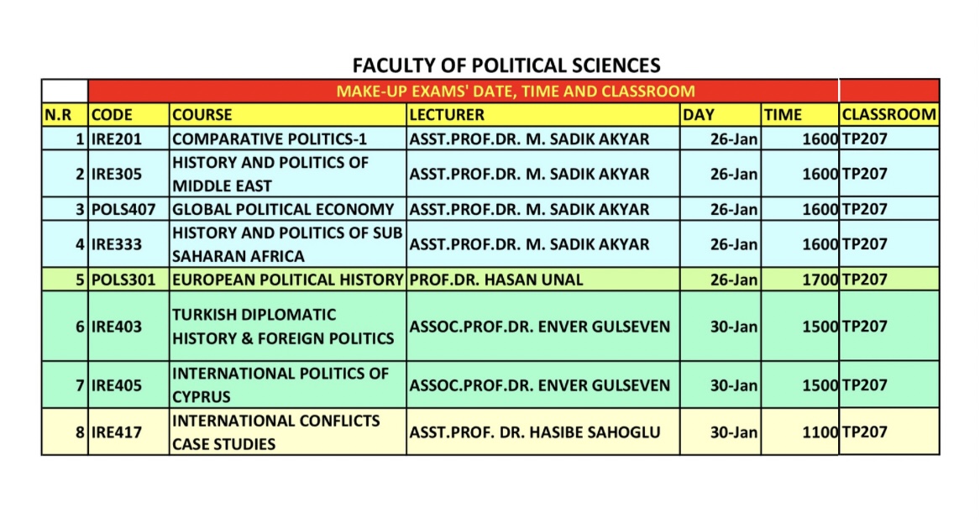The width and height of the screenshot is (980, 523).
Task: Click the CLASSROOM column header
Action: 888,115
